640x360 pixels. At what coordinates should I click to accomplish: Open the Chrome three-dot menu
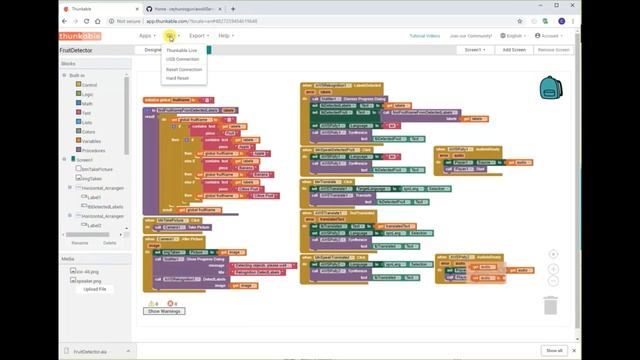point(573,21)
